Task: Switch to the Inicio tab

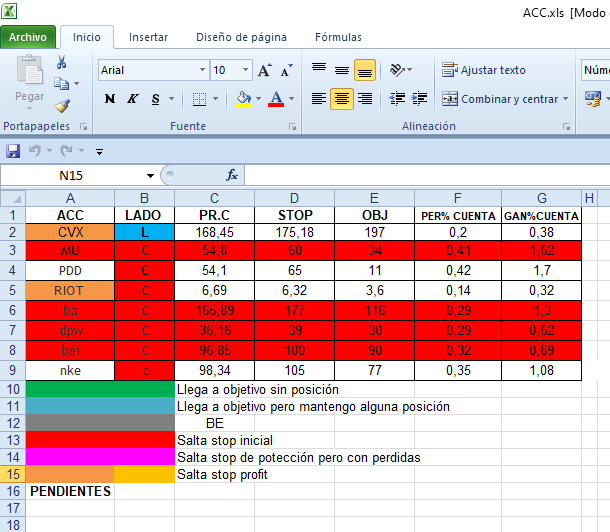Action: (x=87, y=37)
